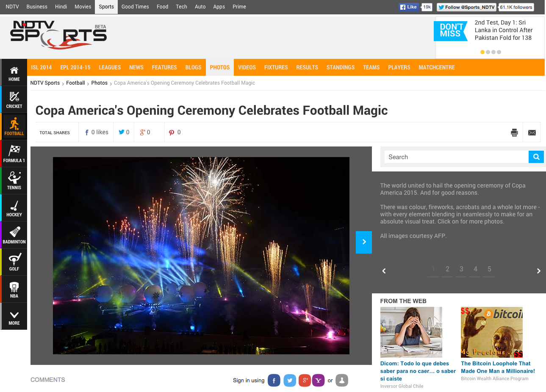Viewport: 546px width, 392px height.
Task: Click into the Search input field
Action: 457,157
